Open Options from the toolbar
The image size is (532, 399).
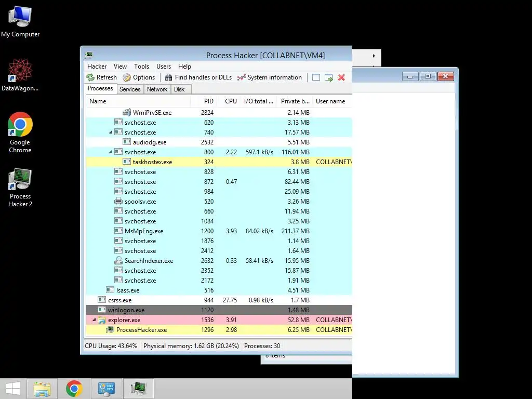coord(139,77)
